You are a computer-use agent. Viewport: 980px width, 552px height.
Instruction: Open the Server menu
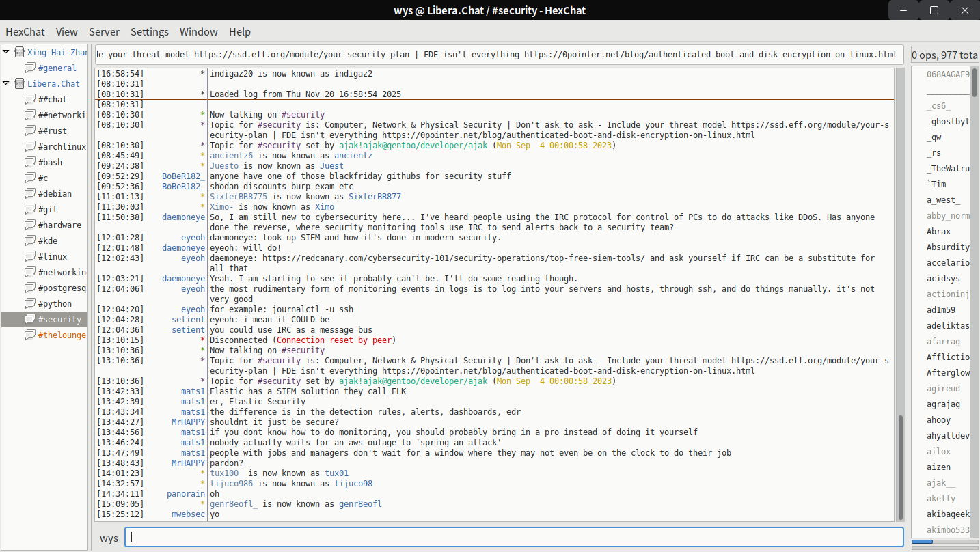pos(104,31)
